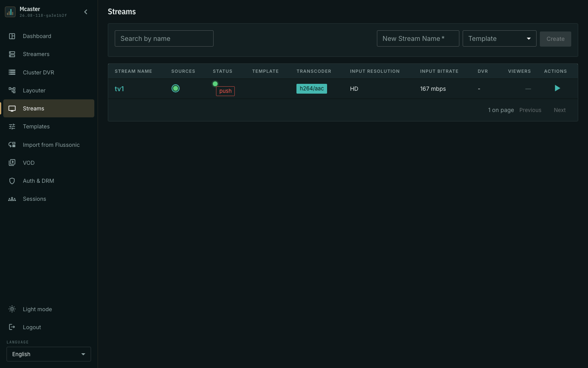Click the Templates sliders icon

(x=12, y=126)
